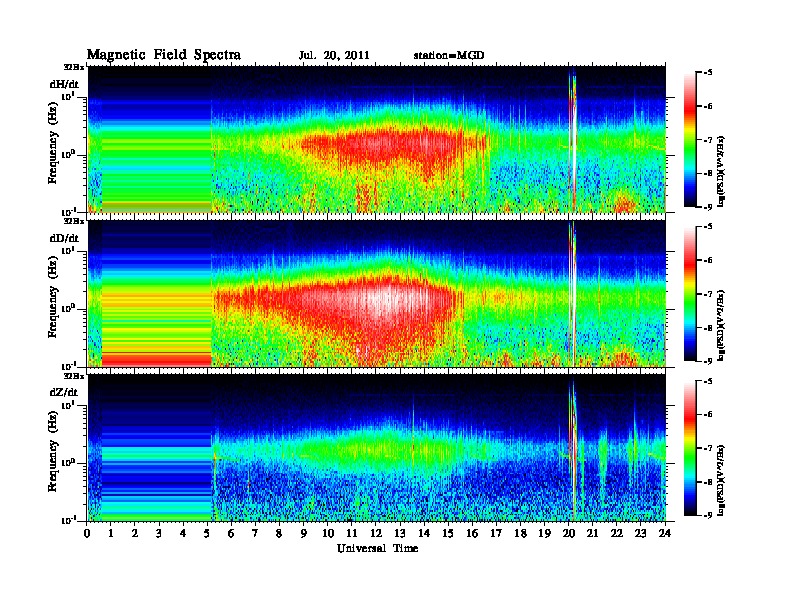
Task: Click the x-axis tick label '4'
Action: pos(183,533)
